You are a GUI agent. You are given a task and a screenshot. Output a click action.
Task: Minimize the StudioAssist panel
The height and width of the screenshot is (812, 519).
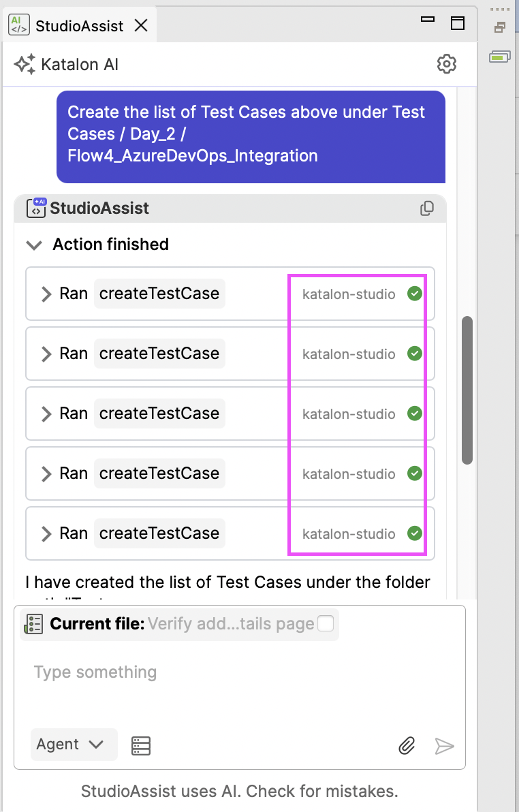click(428, 20)
